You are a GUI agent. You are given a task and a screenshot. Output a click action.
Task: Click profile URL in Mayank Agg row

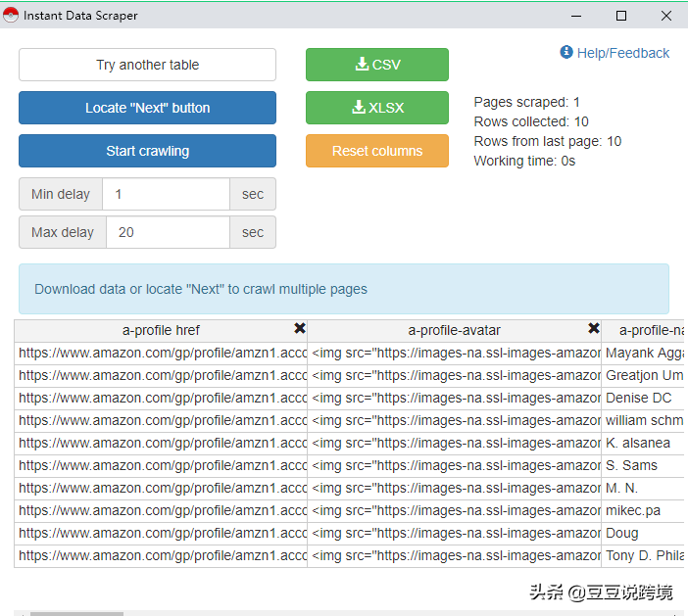161,354
